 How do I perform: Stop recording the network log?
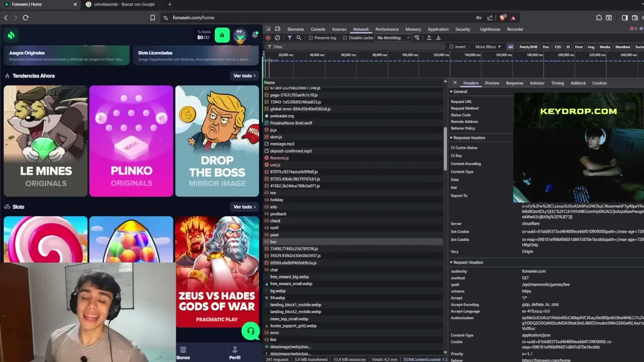coord(268,38)
